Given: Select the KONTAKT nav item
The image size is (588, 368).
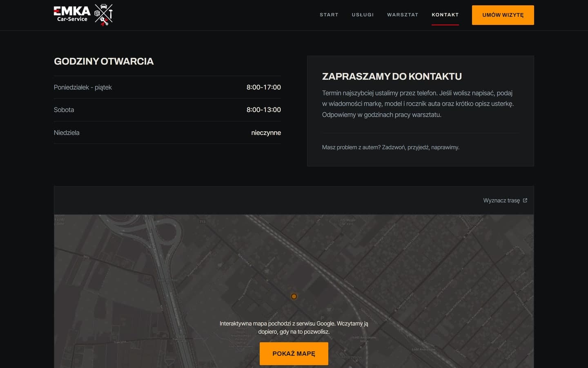Looking at the screenshot, I should tap(445, 15).
